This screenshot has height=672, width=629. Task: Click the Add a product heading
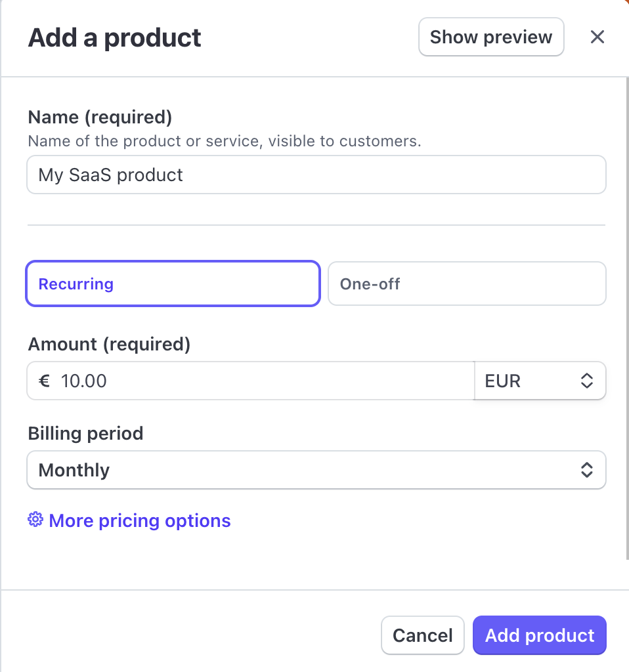tap(115, 37)
